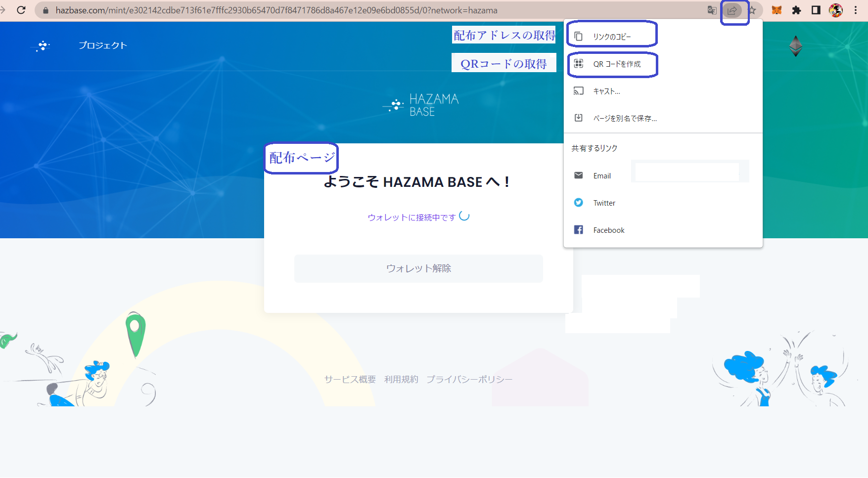This screenshot has width=868, height=478.
Task: Click the Email envelope icon
Action: click(578, 175)
